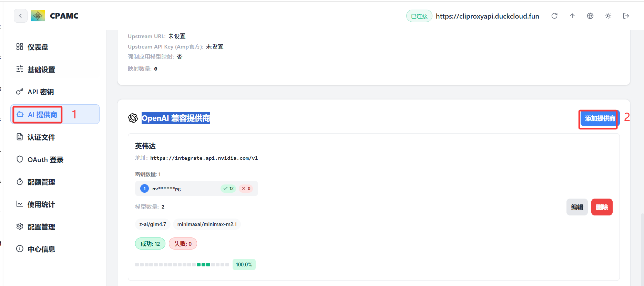Open 认证文件 page
This screenshot has height=286, width=644.
pyautogui.click(x=55, y=137)
